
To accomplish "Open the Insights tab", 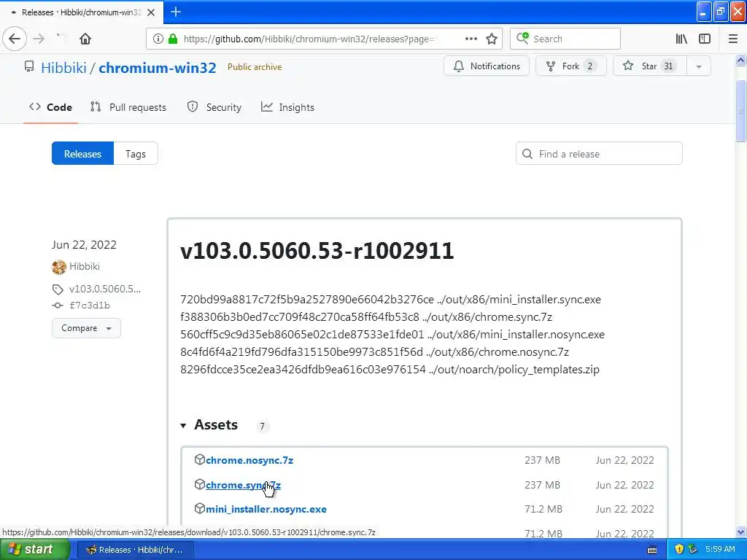I will tap(287, 107).
